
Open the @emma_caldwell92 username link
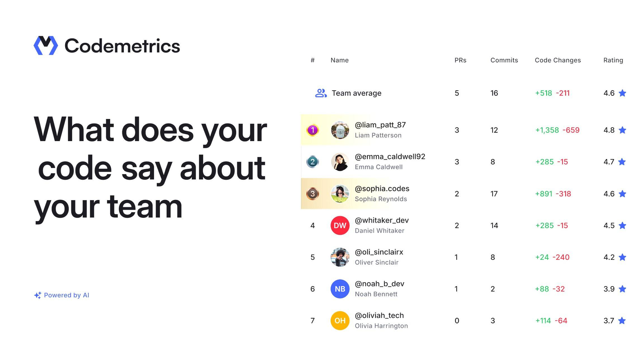390,157
